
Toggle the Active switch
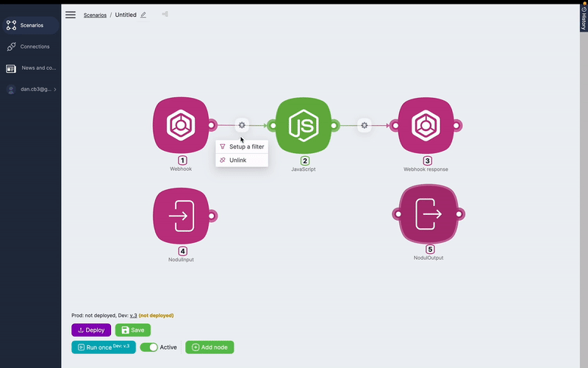coord(149,347)
